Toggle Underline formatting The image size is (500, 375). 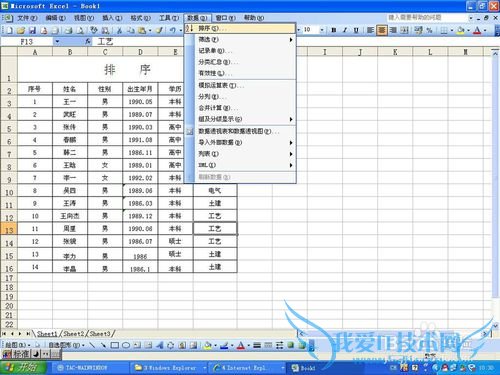tap(356, 30)
